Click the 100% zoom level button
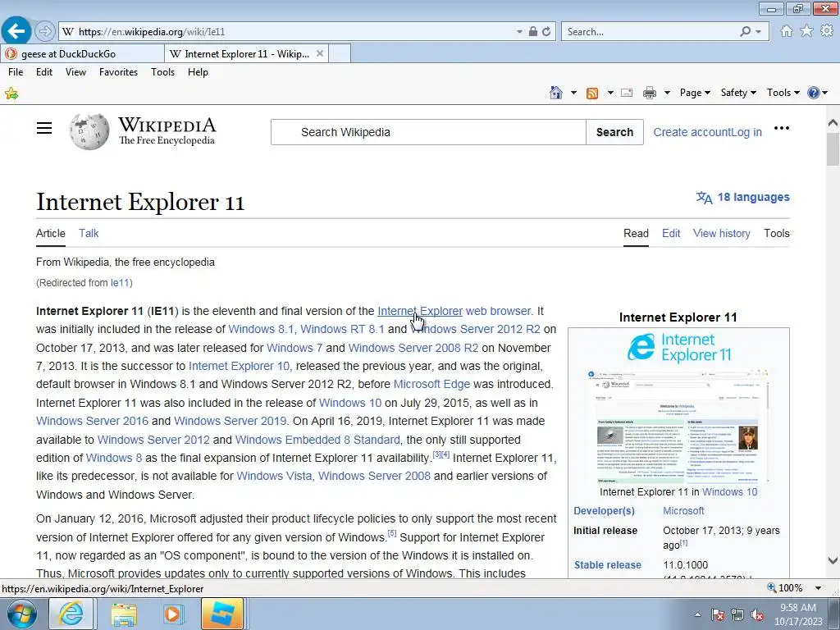 point(785,588)
